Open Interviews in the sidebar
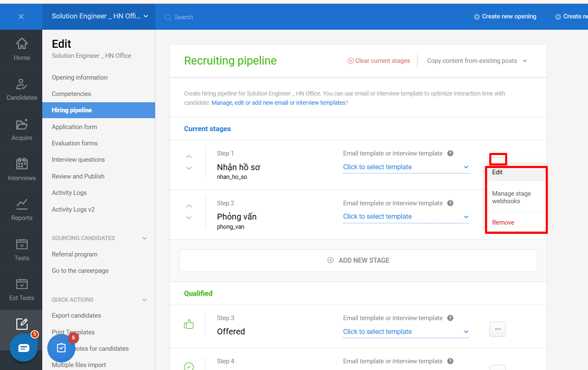 (x=21, y=170)
